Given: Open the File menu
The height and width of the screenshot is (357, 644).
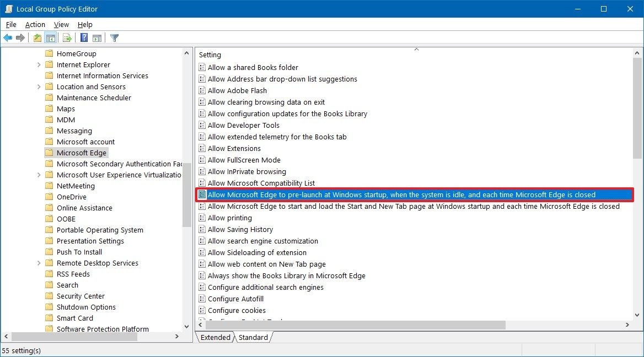Looking at the screenshot, I should (x=11, y=25).
